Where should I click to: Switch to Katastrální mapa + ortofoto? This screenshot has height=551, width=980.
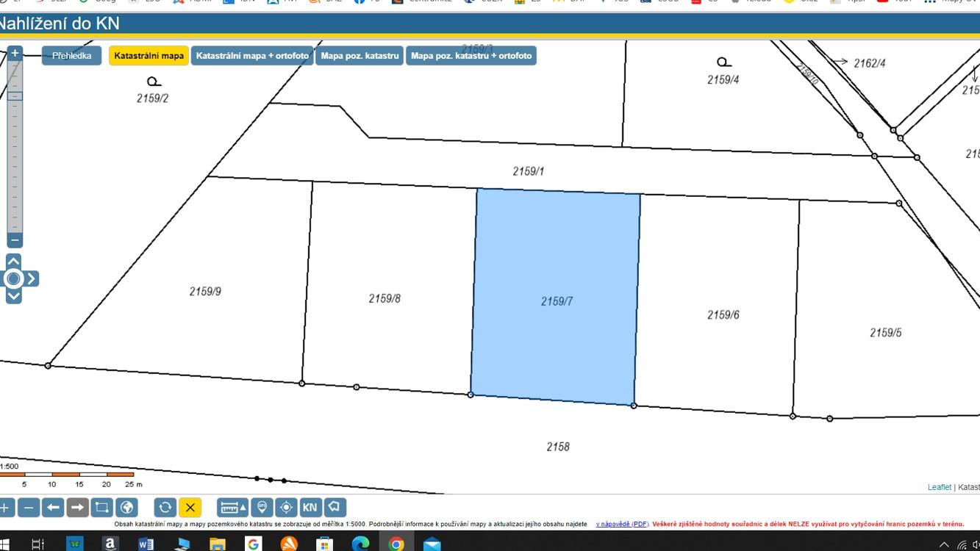pos(252,56)
